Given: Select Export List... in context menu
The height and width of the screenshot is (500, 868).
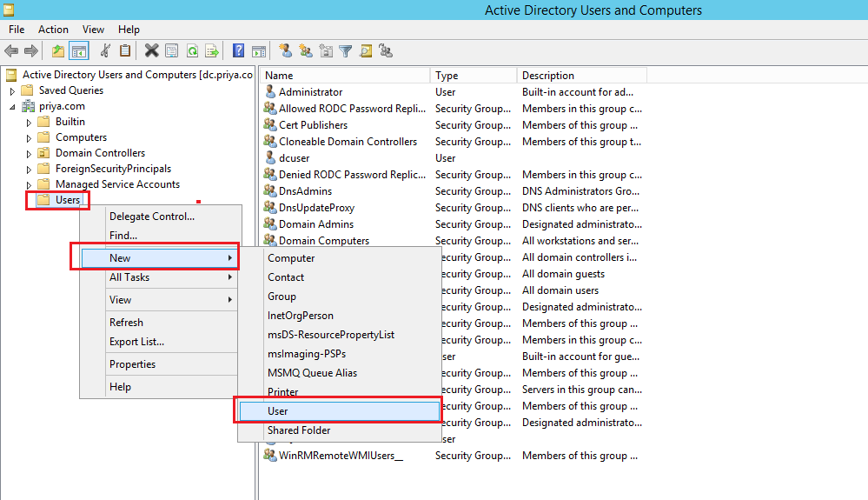Looking at the screenshot, I should coord(161,342).
